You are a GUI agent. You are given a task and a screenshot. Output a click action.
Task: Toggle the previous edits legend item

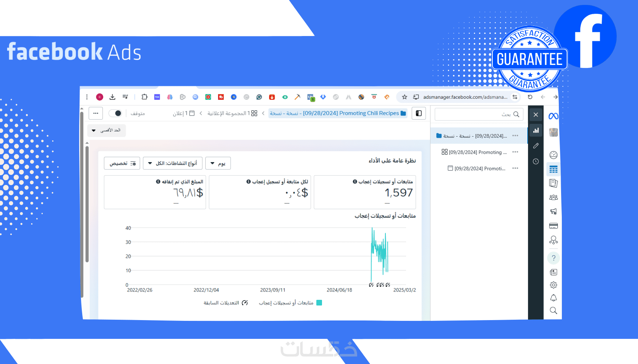pos(226,303)
